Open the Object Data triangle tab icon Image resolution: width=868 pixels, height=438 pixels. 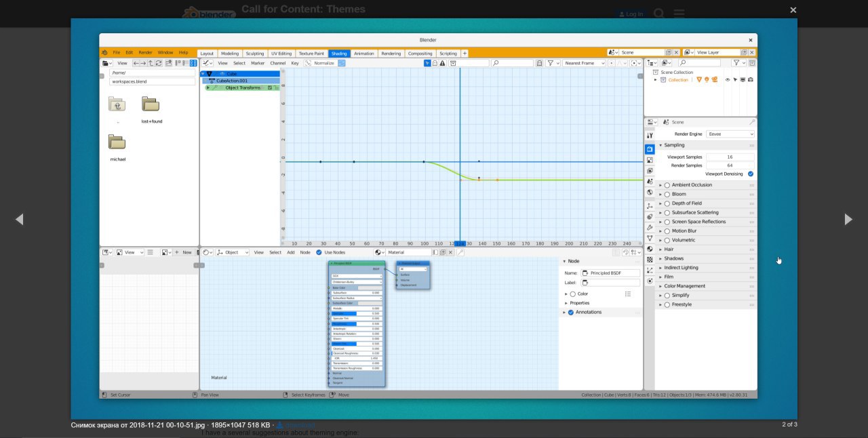pyautogui.click(x=650, y=238)
